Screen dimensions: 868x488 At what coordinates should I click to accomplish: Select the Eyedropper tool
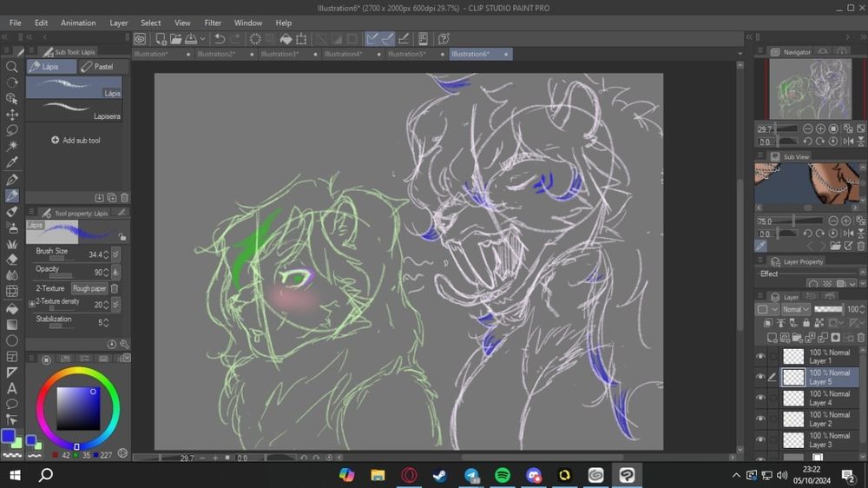11,162
